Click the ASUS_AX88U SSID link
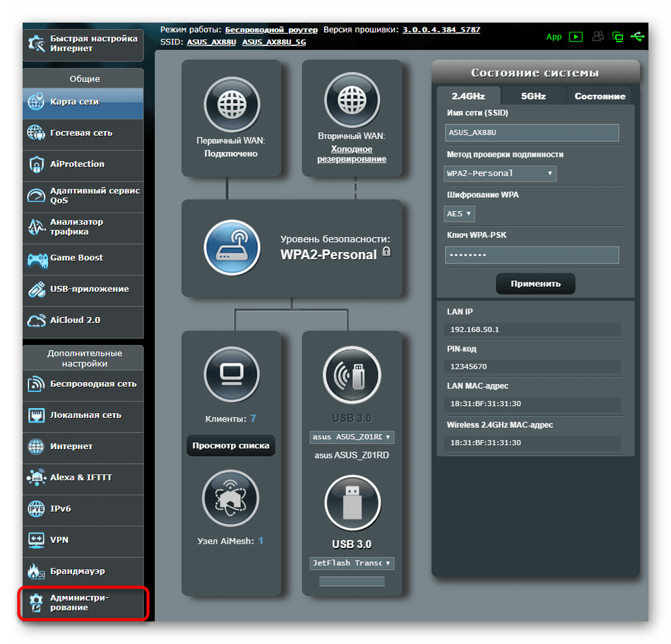This screenshot has height=644, width=671. point(211,42)
